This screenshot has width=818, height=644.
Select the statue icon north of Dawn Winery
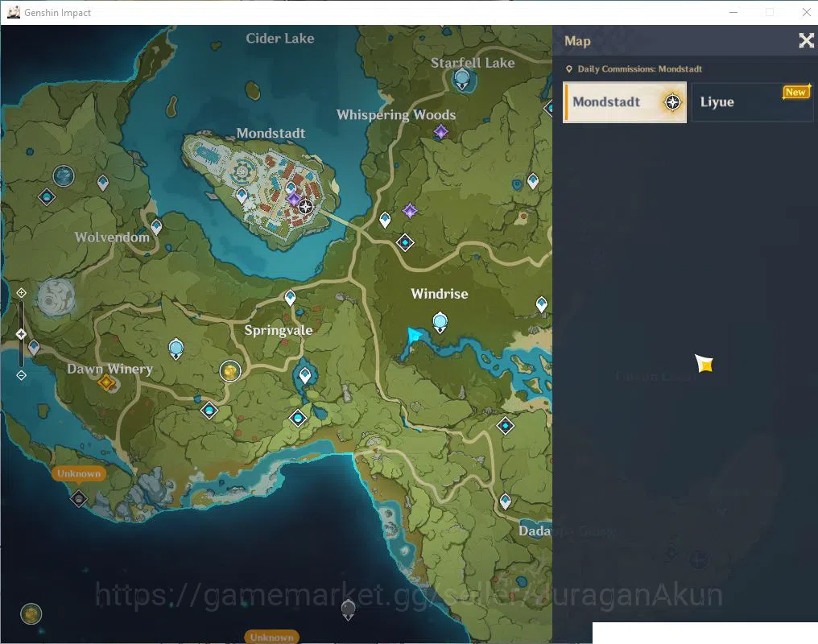click(176, 349)
